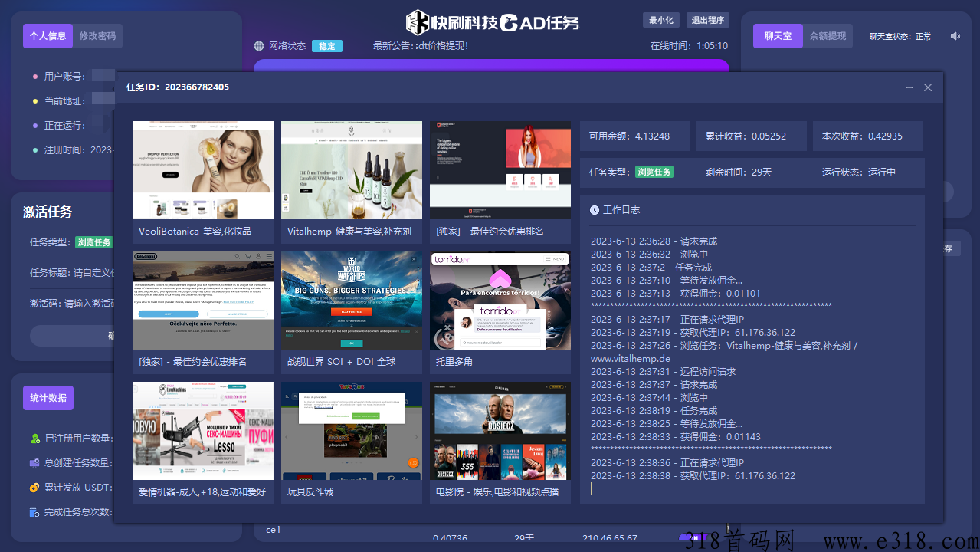Click the 聊天室状态：正常 text
This screenshot has height=552, width=980.
[900, 37]
